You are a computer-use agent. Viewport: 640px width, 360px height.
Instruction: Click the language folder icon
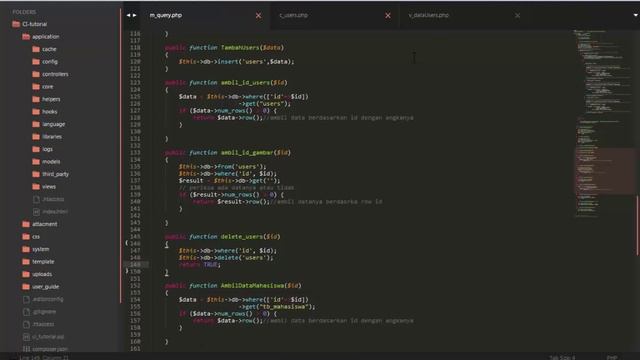[36, 124]
